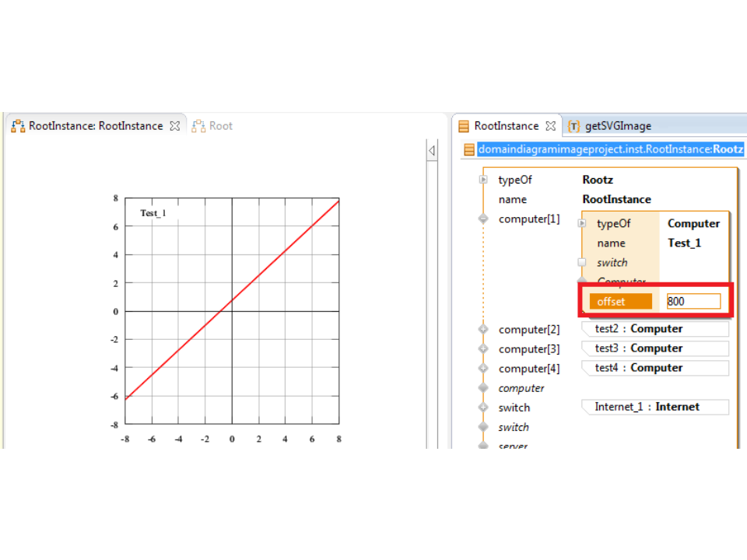Open the getSVGImage tab
The width and height of the screenshot is (747, 560).
[x=617, y=126]
